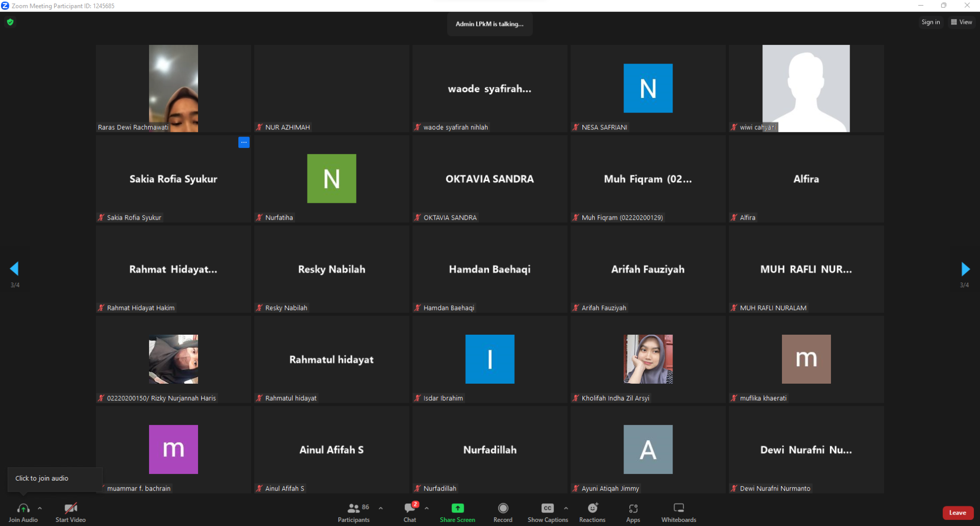Expand the caret next to Chat
Viewport: 980px width, 526px height.
click(x=427, y=508)
